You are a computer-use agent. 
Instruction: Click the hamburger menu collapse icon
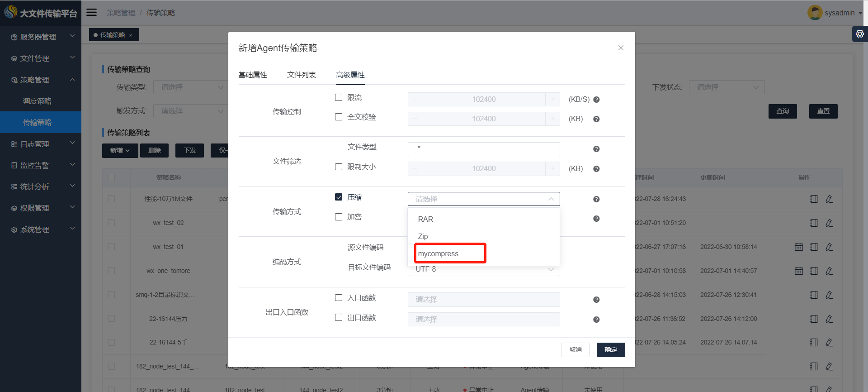click(x=91, y=12)
